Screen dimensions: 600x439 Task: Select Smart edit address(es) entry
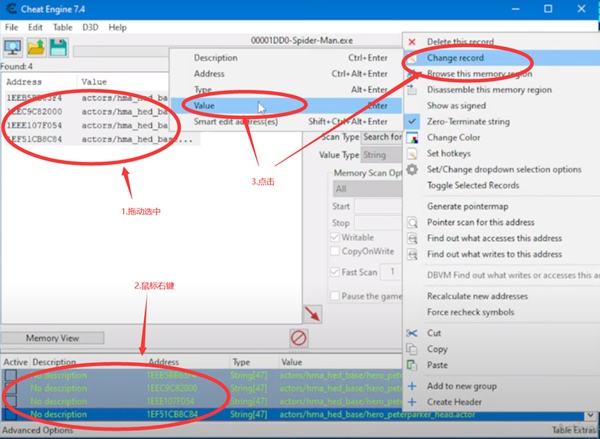[286, 122]
